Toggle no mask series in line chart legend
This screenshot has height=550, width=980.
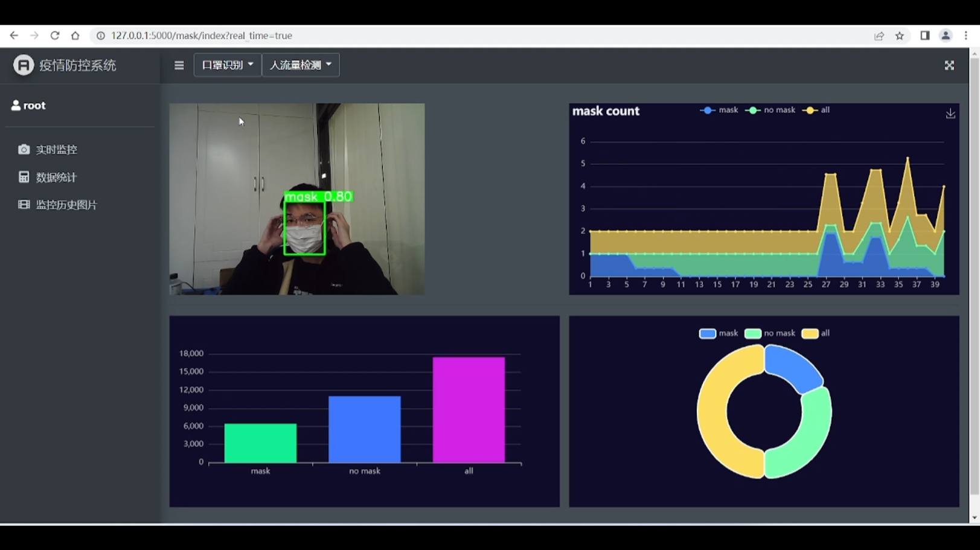[770, 110]
